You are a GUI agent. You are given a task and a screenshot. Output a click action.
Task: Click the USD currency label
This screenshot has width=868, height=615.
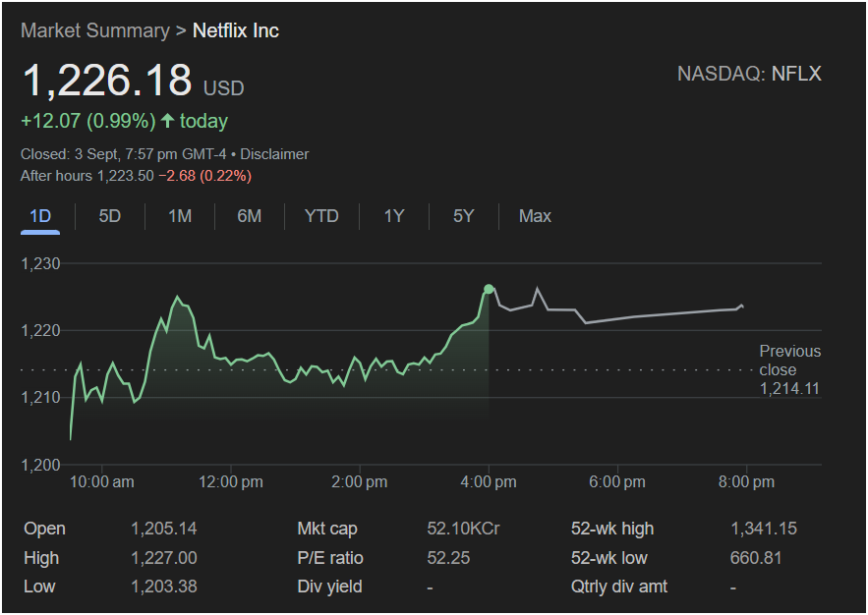(224, 88)
